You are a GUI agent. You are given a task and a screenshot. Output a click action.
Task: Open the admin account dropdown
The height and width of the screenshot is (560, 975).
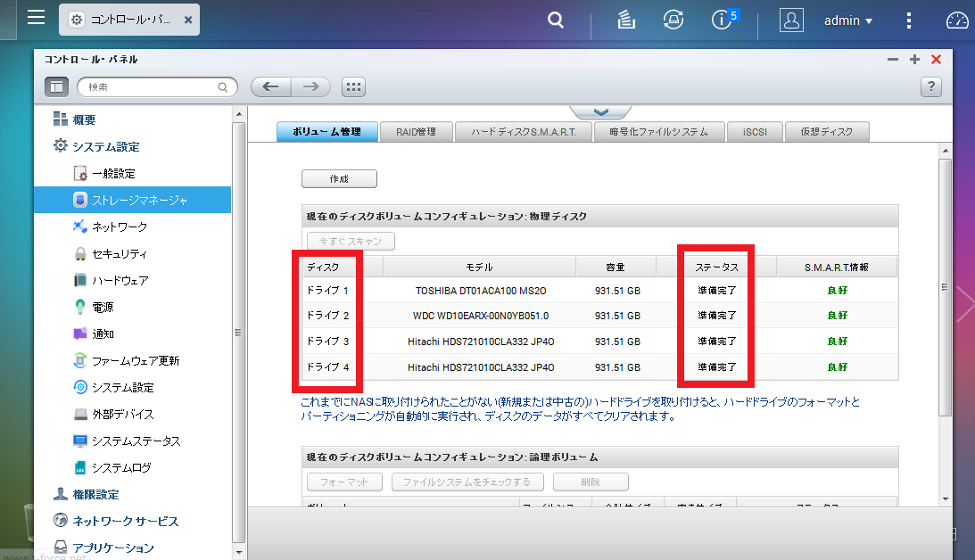point(848,21)
